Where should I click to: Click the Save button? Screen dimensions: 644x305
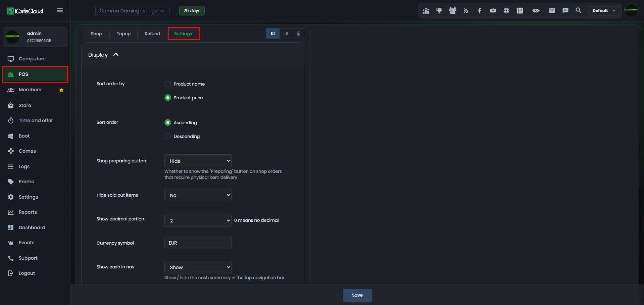(x=357, y=295)
